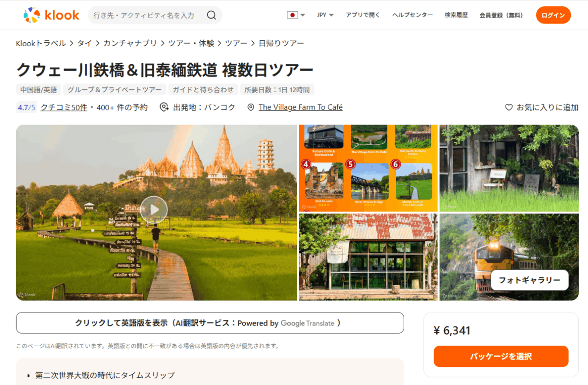The height and width of the screenshot is (385, 588).
Task: Expand the JPY currency dropdown
Action: click(325, 15)
